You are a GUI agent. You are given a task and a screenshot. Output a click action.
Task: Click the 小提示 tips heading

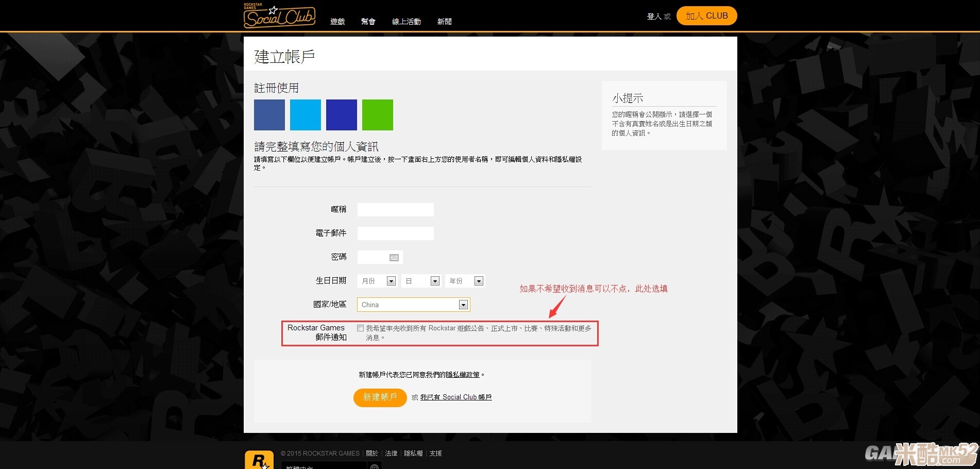coord(628,98)
